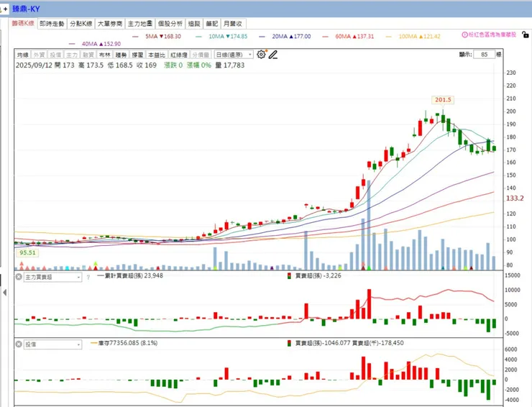
Task: Expand the 主力買賣超 indicator dropdown
Action: click(x=52, y=278)
